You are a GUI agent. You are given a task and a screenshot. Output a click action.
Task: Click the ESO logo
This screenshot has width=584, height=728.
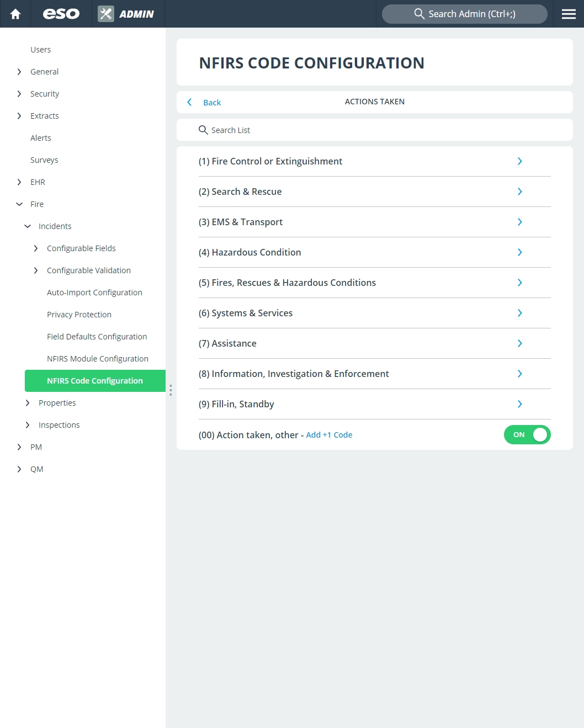61,14
